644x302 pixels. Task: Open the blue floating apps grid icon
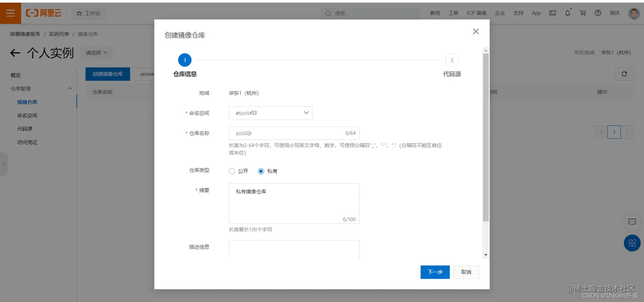tap(632, 243)
